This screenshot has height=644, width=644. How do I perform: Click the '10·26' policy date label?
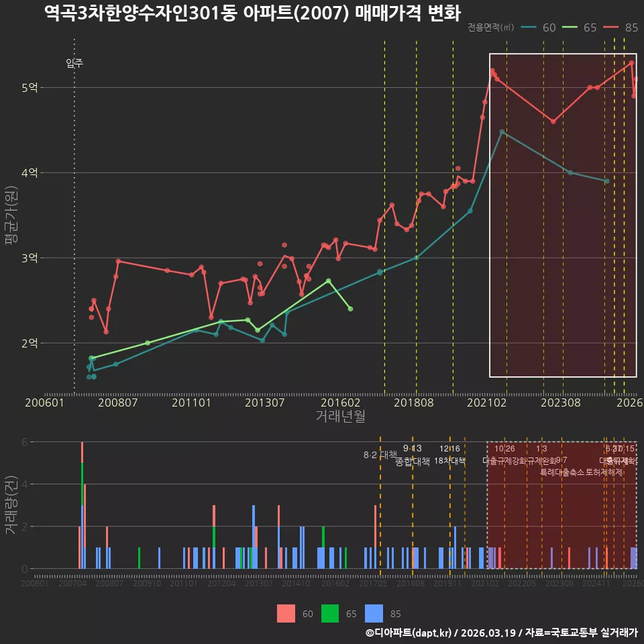[504, 449]
